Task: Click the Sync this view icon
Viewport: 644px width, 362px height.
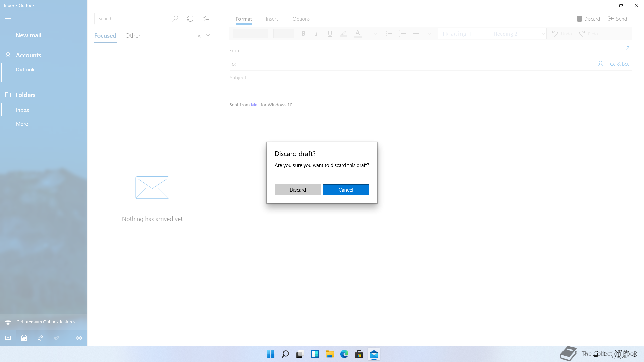Action: [190, 19]
